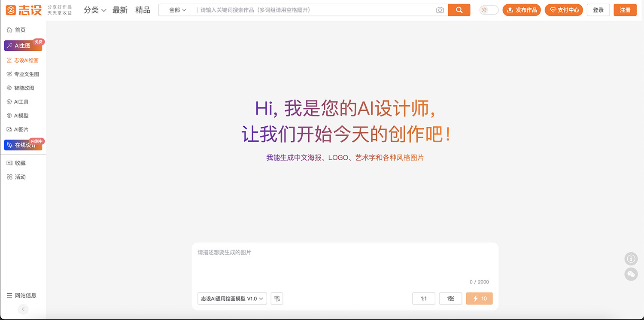
Task: Choose the 1:1 aspect ratio button
Action: point(424,299)
